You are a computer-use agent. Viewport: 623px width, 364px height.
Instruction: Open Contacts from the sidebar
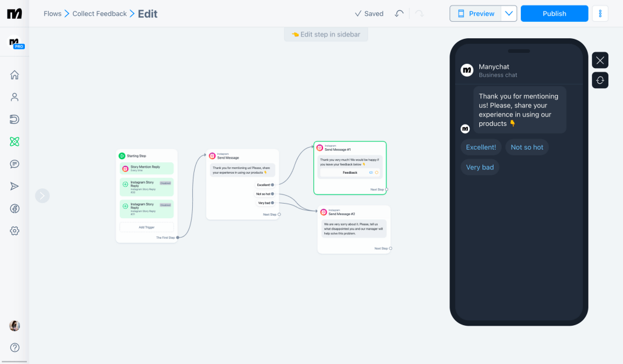point(15,97)
